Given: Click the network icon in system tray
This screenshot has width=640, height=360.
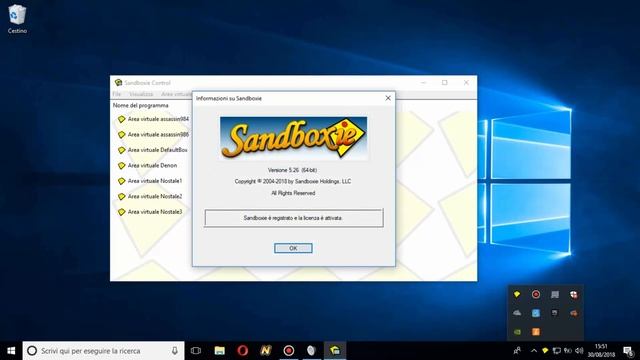Looking at the screenshot, I should [556, 351].
